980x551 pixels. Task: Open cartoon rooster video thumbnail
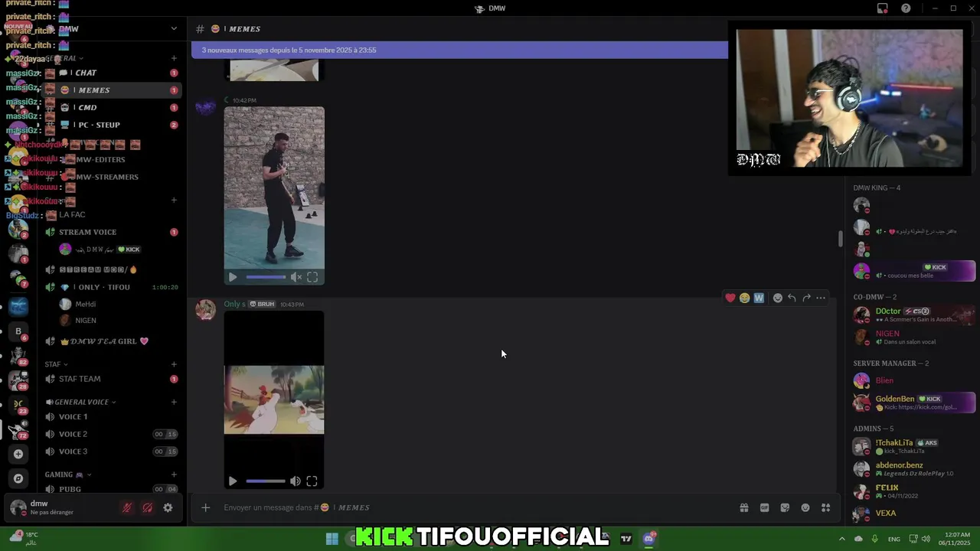click(274, 399)
